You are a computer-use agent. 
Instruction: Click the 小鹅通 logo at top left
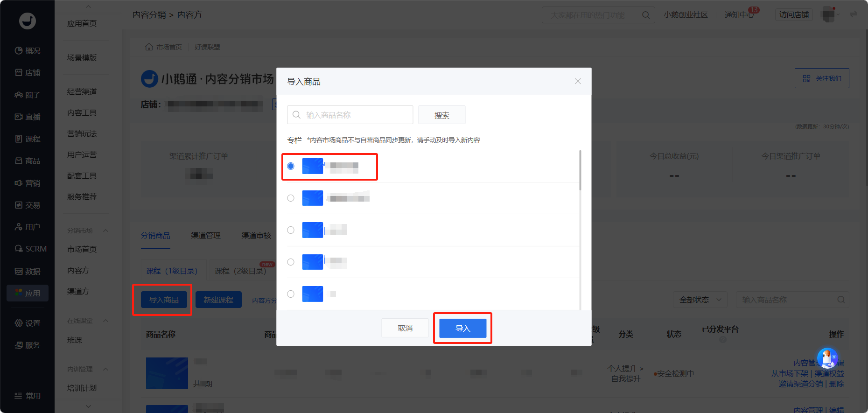click(28, 21)
